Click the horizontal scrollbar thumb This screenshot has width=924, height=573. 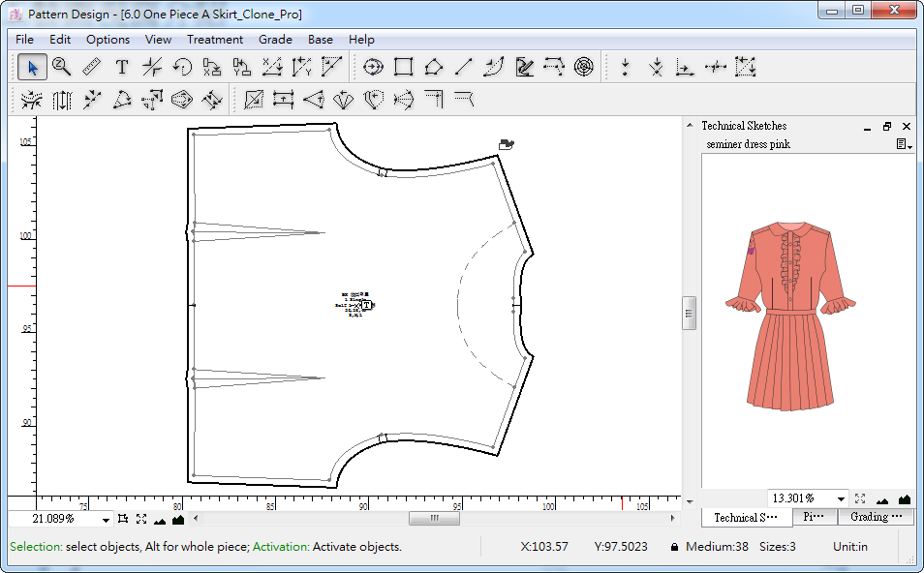coord(434,519)
